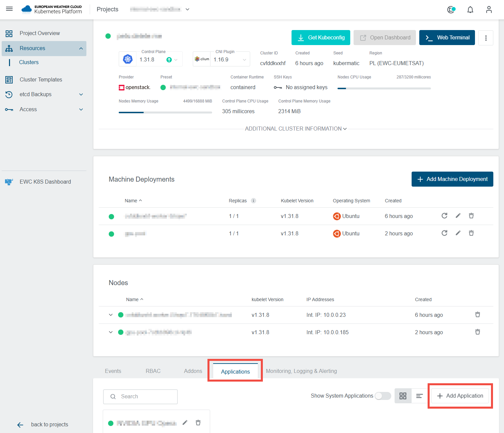This screenshot has height=433, width=504.
Task: Sort nodes by Name column
Action: point(134,299)
